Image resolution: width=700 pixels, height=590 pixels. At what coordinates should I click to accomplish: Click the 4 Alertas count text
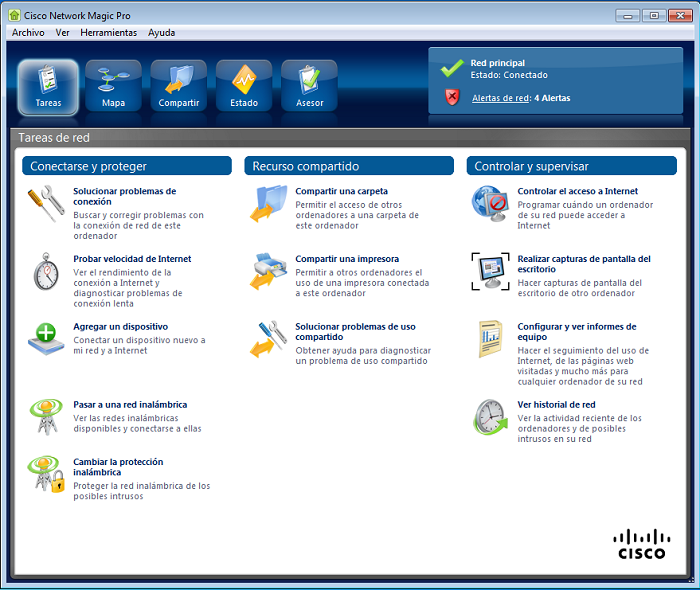[552, 98]
